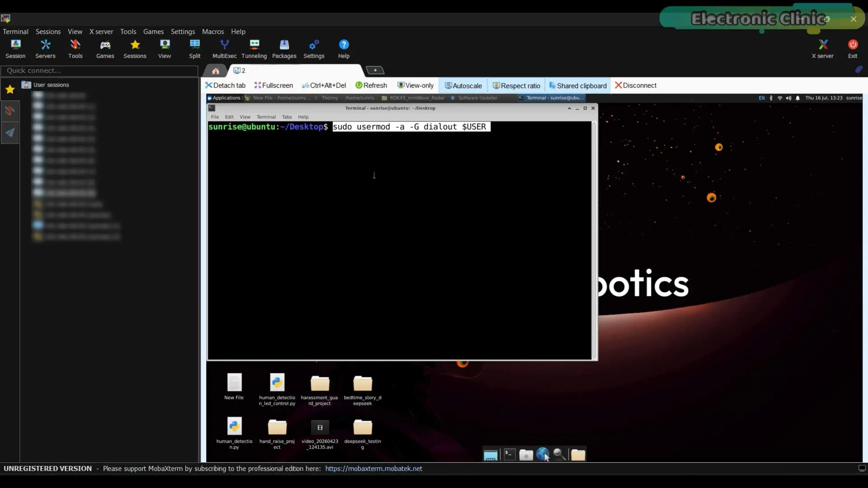Viewport: 868px width, 488px height.
Task: Select the deepseek_testing folder
Action: 363,433
